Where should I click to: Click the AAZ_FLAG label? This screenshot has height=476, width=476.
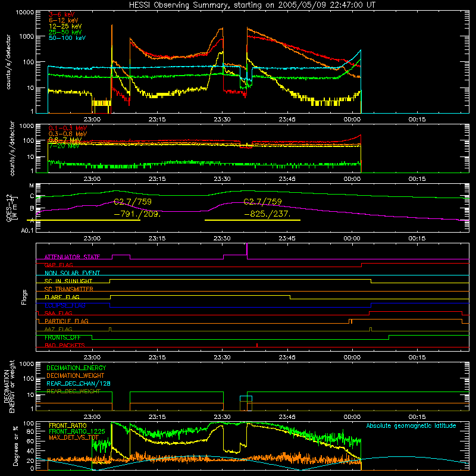(58, 329)
